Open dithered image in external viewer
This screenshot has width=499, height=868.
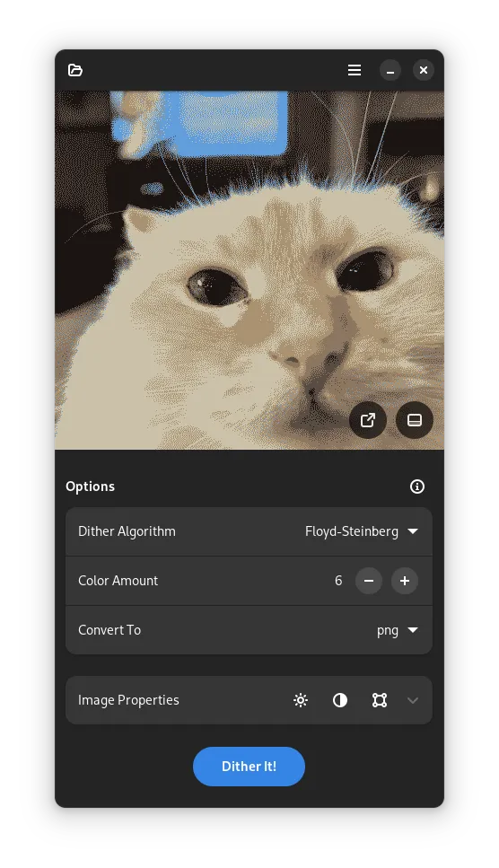pyautogui.click(x=368, y=420)
